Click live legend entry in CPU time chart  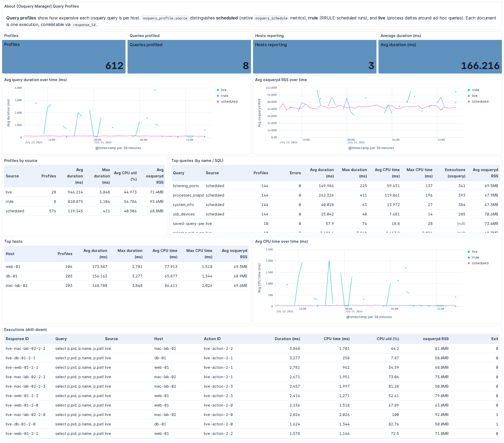tap(475, 252)
